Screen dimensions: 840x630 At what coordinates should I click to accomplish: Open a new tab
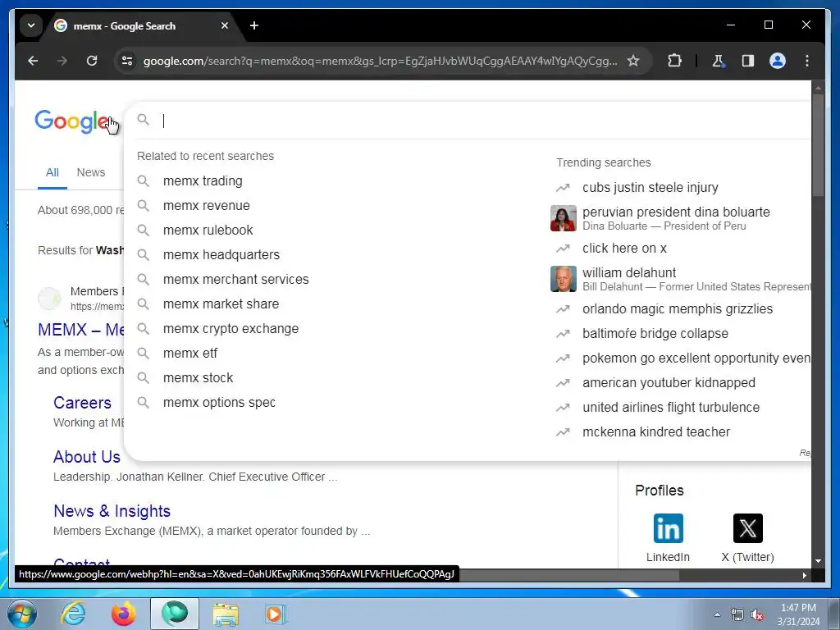coord(254,25)
